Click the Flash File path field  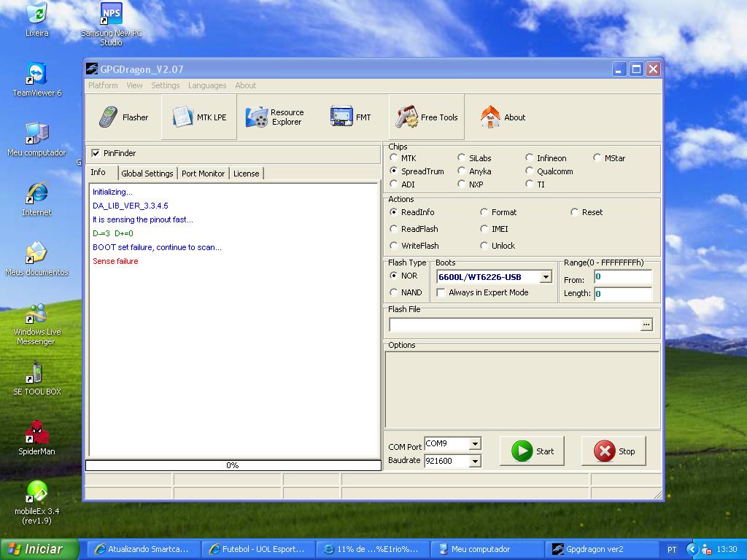click(514, 324)
